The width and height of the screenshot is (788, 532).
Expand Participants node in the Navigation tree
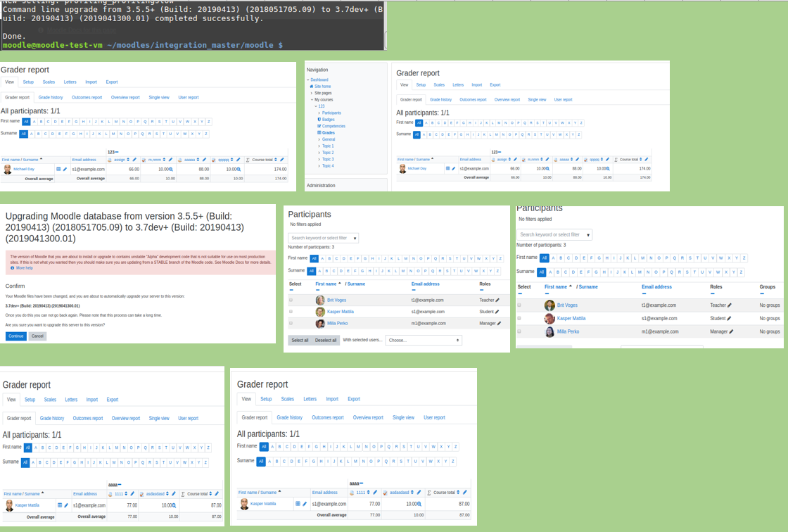(319, 113)
